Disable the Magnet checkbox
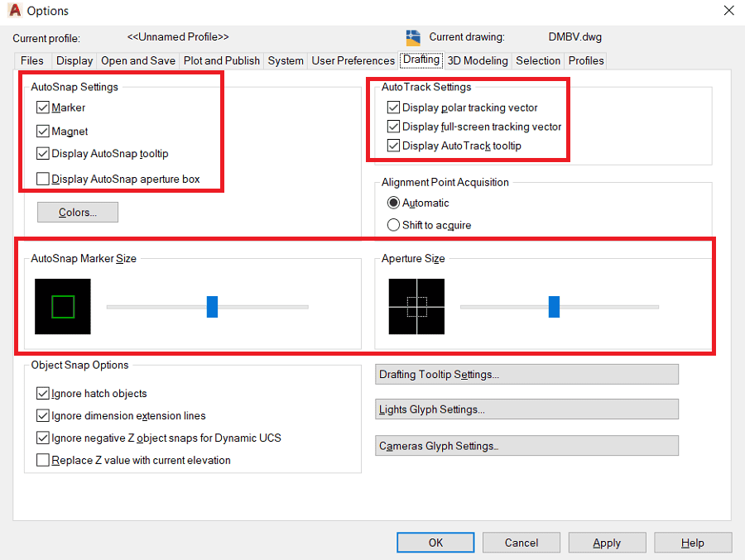745x560 pixels. pyautogui.click(x=43, y=131)
